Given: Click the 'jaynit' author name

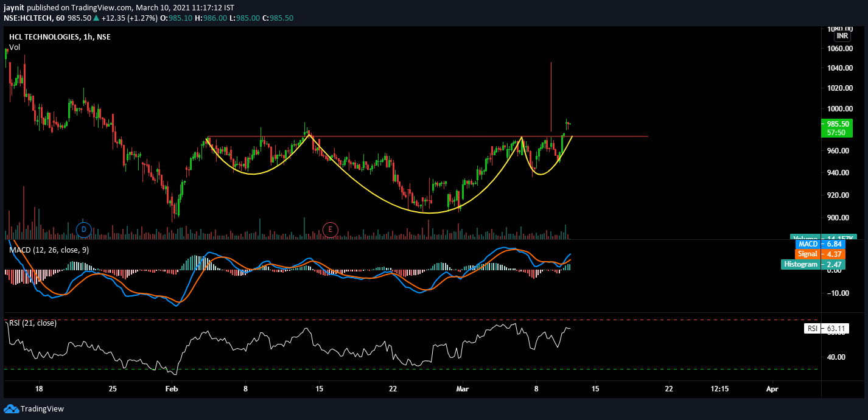Looking at the screenshot, I should click(x=15, y=8).
